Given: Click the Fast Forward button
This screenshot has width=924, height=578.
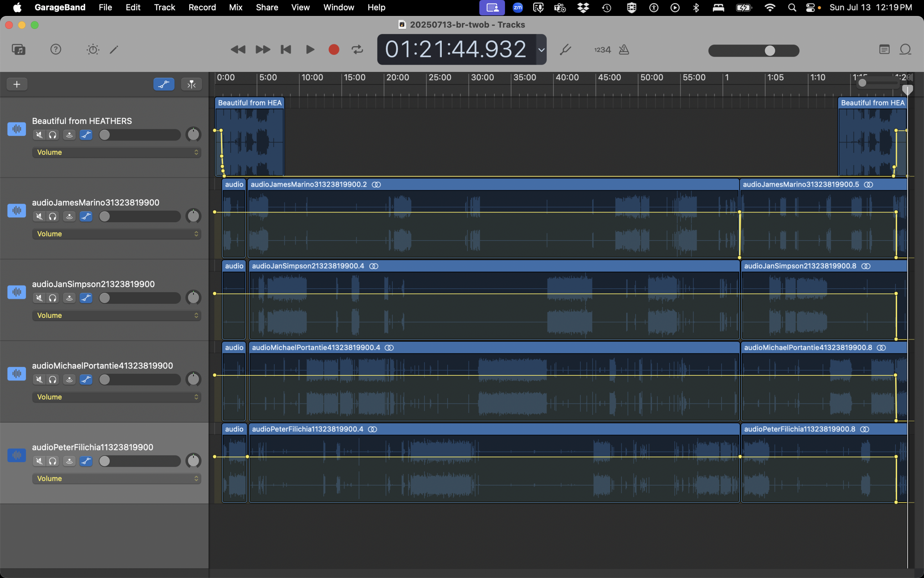Looking at the screenshot, I should 263,49.
